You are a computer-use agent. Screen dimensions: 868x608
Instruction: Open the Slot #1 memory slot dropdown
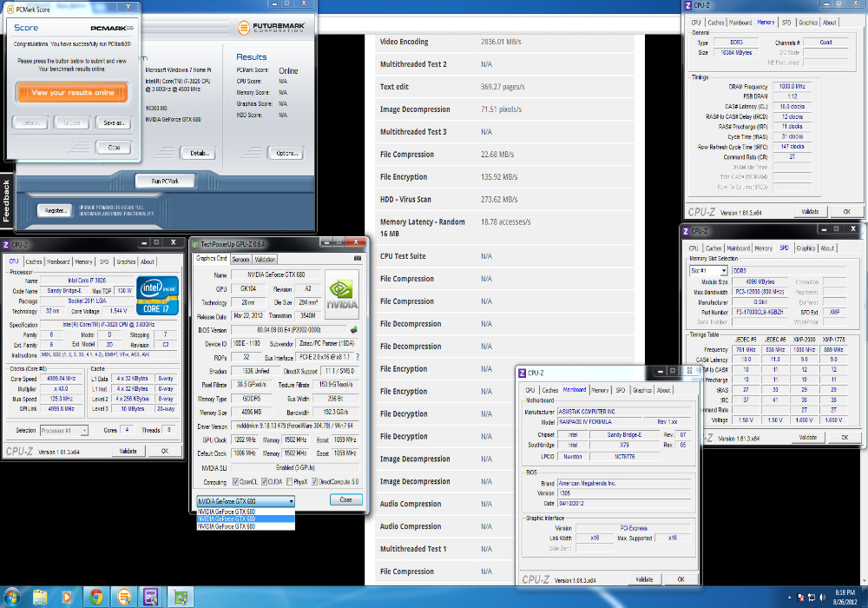click(708, 271)
